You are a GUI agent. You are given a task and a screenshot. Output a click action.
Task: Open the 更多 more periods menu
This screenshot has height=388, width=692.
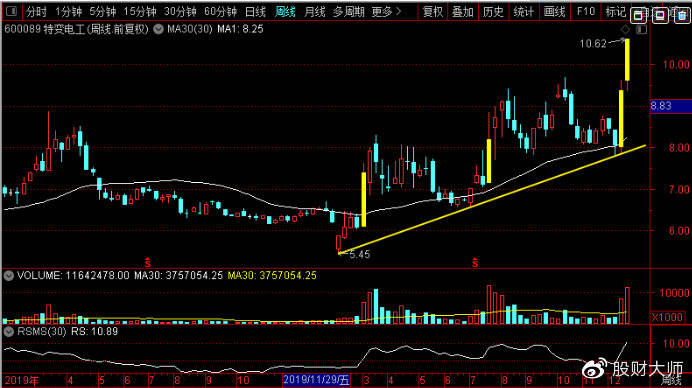(386, 12)
